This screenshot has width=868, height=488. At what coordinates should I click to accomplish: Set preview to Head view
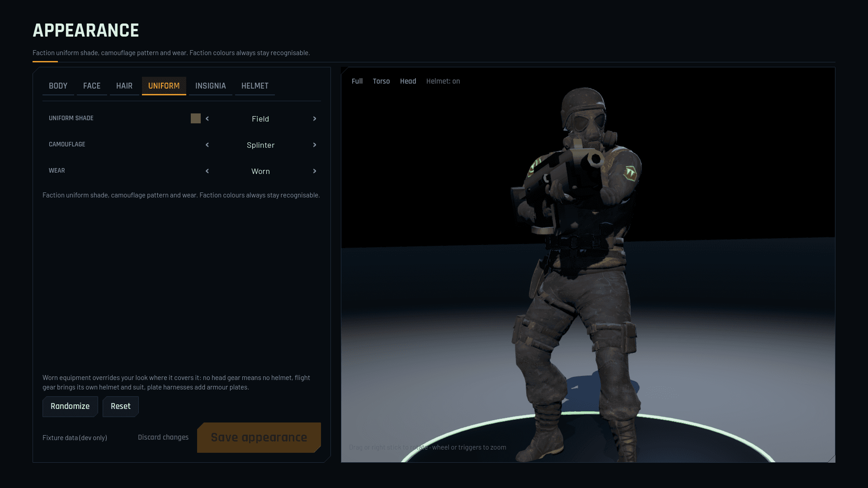pyautogui.click(x=408, y=81)
